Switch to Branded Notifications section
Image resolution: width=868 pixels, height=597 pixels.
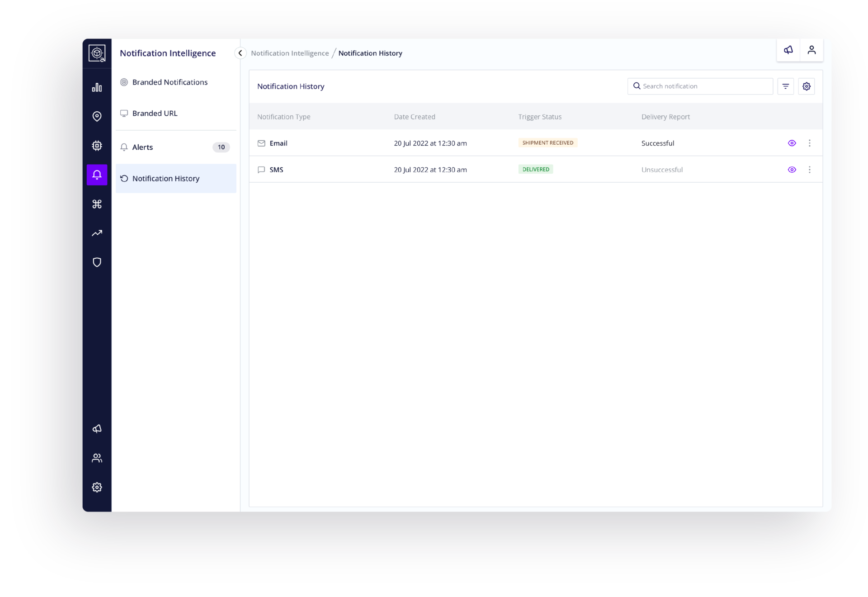click(x=170, y=82)
